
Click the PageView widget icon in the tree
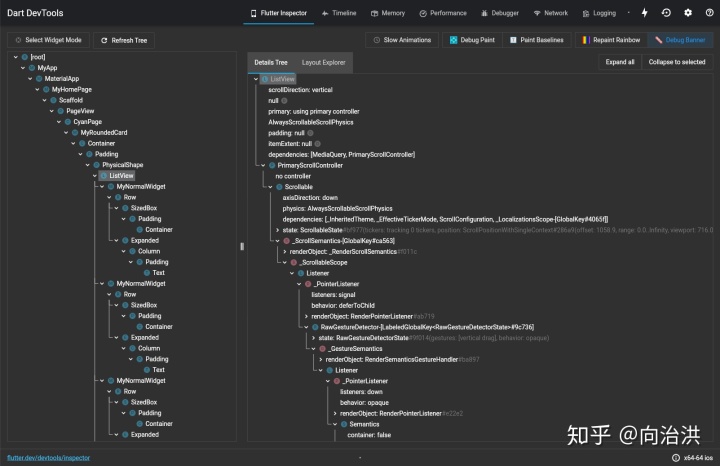coord(61,111)
